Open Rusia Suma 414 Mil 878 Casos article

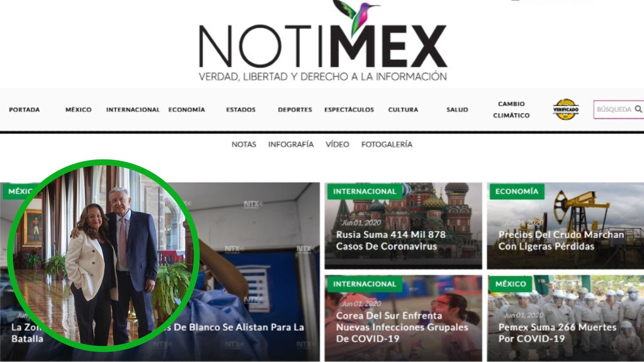(391, 240)
